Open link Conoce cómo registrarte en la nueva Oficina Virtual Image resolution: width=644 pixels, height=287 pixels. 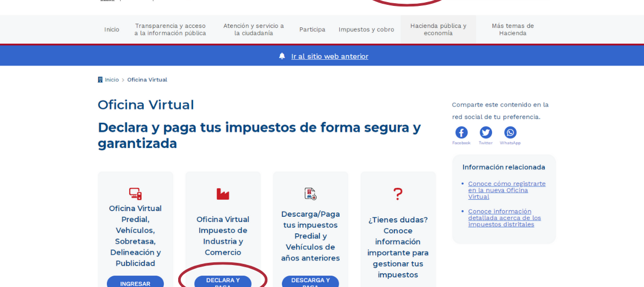tap(506, 190)
